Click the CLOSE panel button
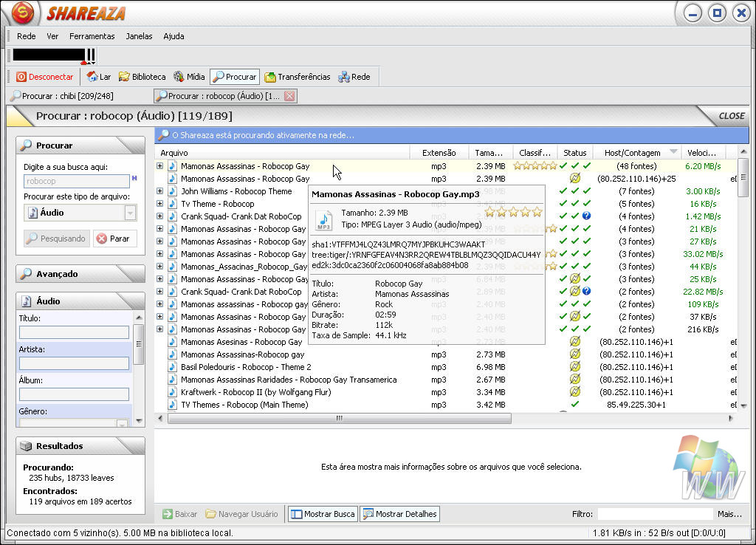 tap(732, 116)
